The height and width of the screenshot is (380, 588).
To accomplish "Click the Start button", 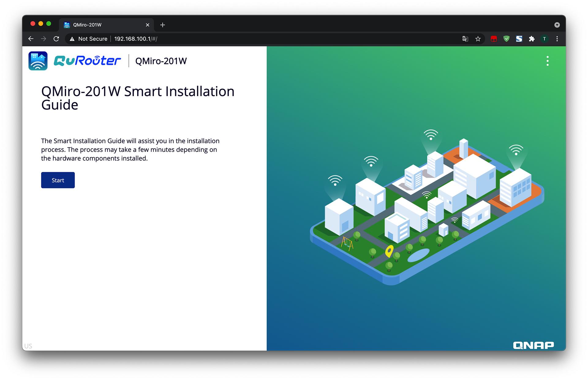I will point(58,180).
